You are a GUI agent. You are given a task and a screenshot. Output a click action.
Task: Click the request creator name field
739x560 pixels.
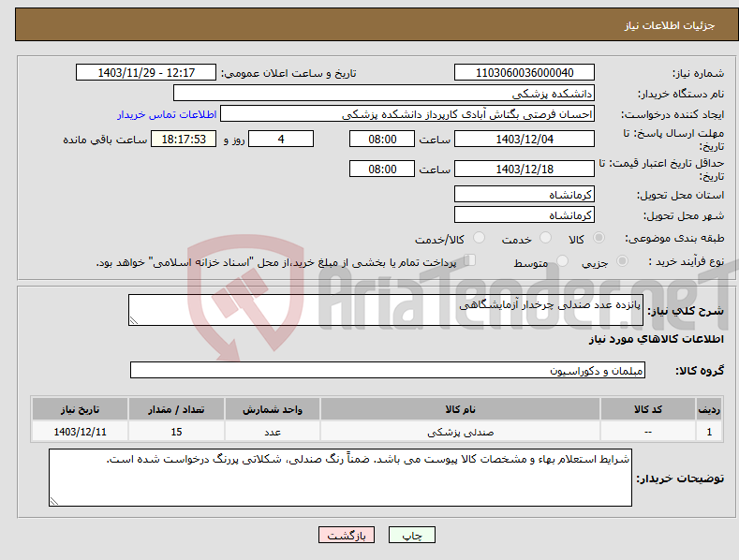(x=407, y=113)
